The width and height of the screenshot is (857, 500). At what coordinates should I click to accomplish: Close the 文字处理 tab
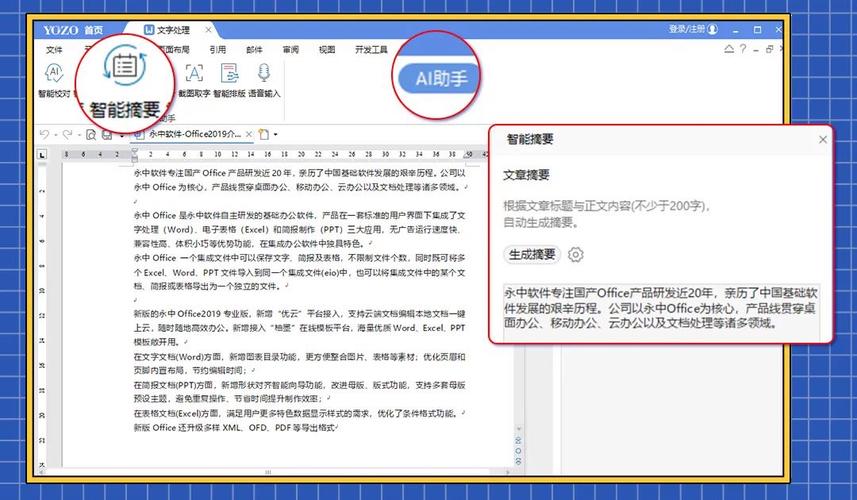pyautogui.click(x=208, y=30)
